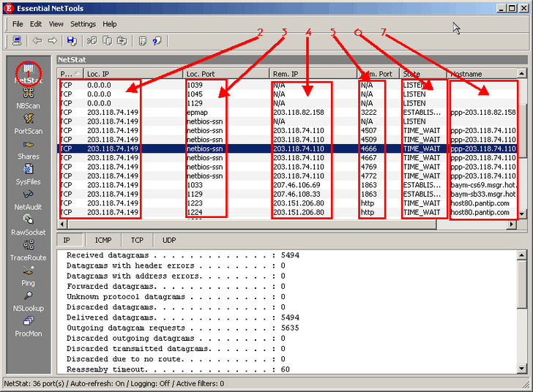Open the View menu
This screenshot has width=533, height=392.
(56, 24)
